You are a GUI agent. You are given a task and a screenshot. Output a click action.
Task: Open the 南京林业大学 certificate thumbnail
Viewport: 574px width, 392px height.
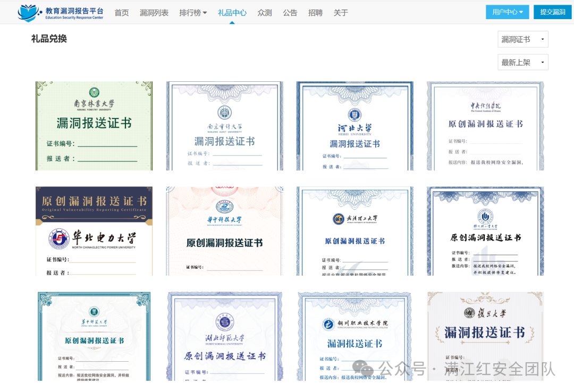coord(94,126)
